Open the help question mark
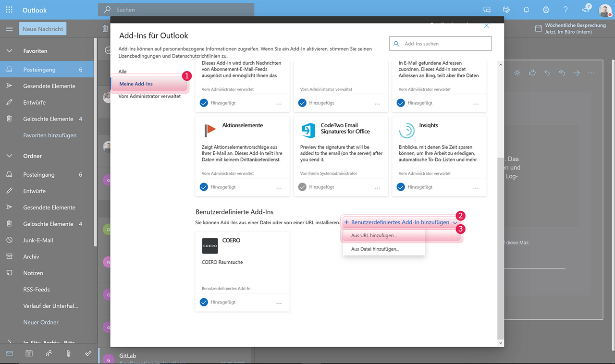The height and width of the screenshot is (364, 615). 566,10
